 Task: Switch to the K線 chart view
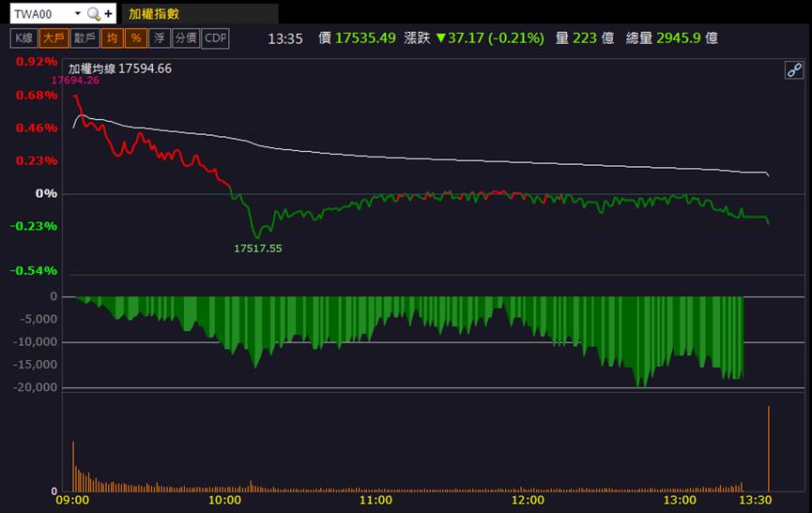click(x=23, y=38)
